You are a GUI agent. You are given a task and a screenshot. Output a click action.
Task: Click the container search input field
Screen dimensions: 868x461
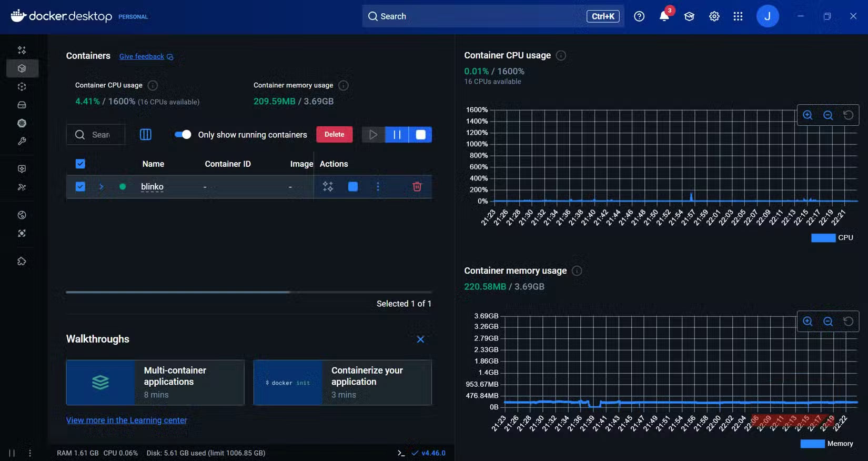click(x=101, y=135)
